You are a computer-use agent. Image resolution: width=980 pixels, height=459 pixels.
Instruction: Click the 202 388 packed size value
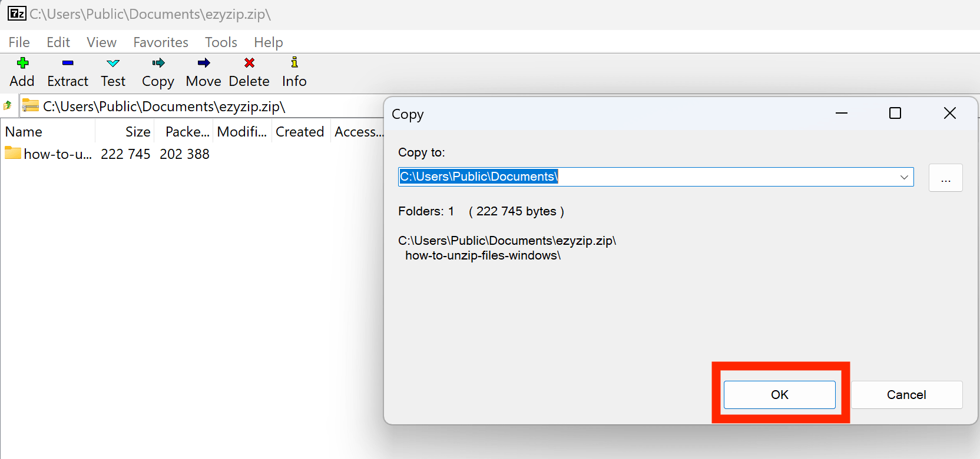point(184,154)
